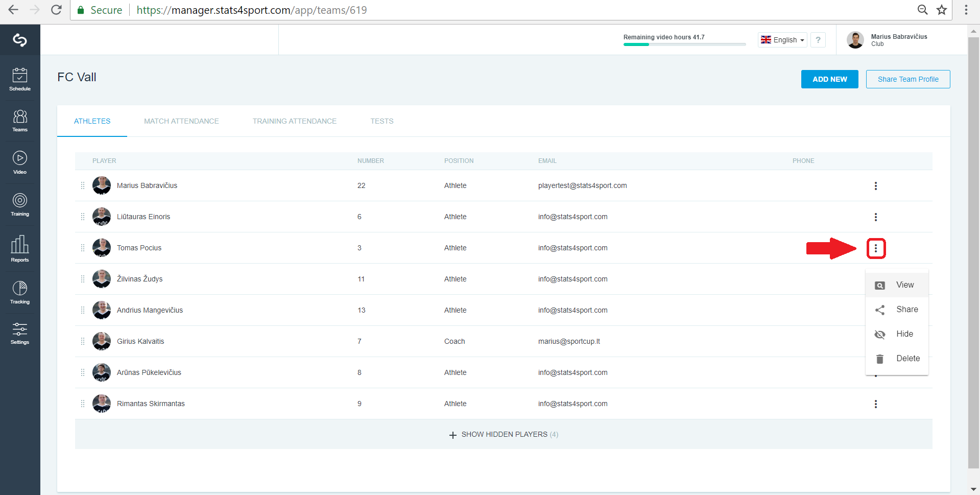Open the Teams sidebar icon

(20, 121)
